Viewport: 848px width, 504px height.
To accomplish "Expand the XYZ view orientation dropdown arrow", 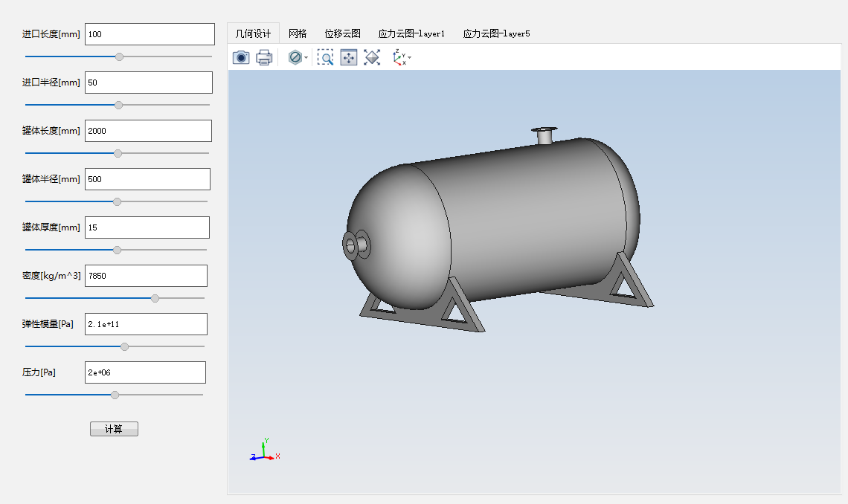I will 409,58.
